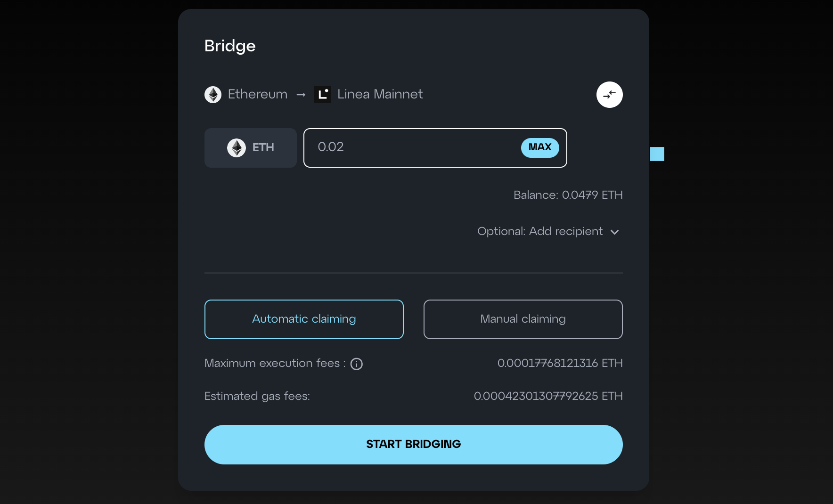Click the Ethereum source network name
The width and height of the screenshot is (833, 504).
coord(258,94)
